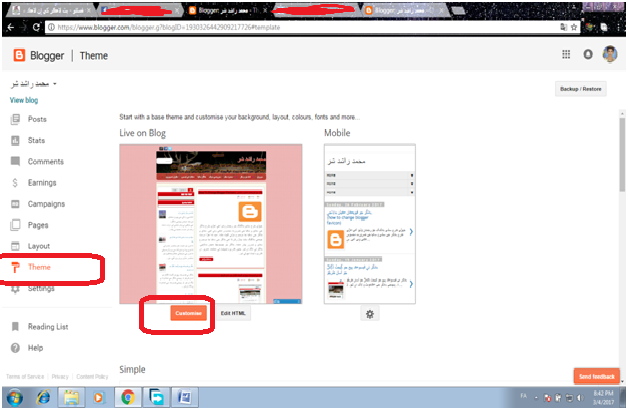This screenshot has width=628, height=414.
Task: Open the Google apps grid
Action: (x=566, y=54)
